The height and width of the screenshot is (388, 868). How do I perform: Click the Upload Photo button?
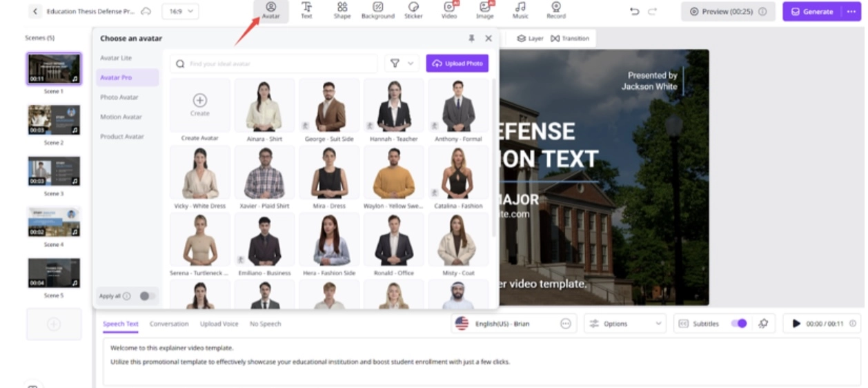point(457,64)
